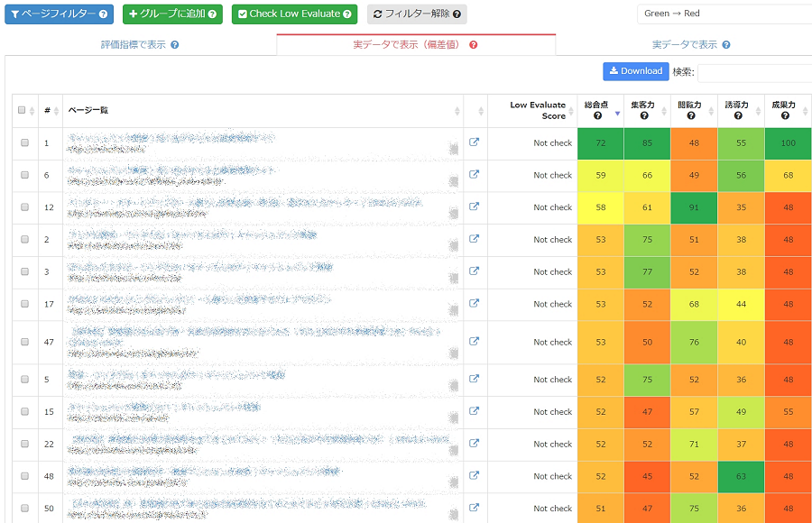Open external link icon for row 47
This screenshot has width=812, height=523.
click(x=475, y=342)
